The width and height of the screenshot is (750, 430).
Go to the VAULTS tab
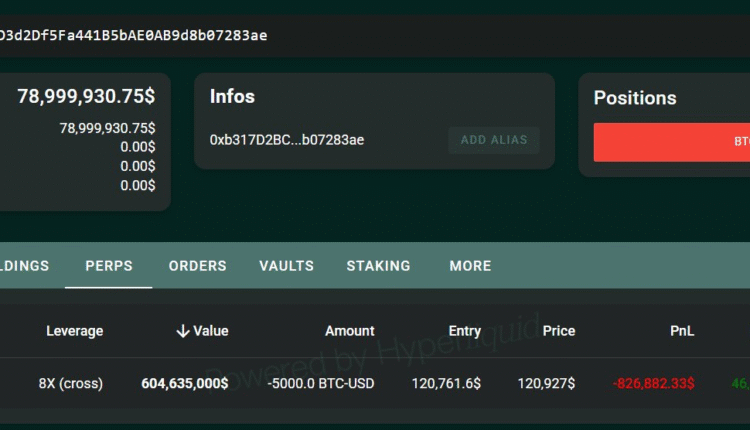[x=286, y=266]
